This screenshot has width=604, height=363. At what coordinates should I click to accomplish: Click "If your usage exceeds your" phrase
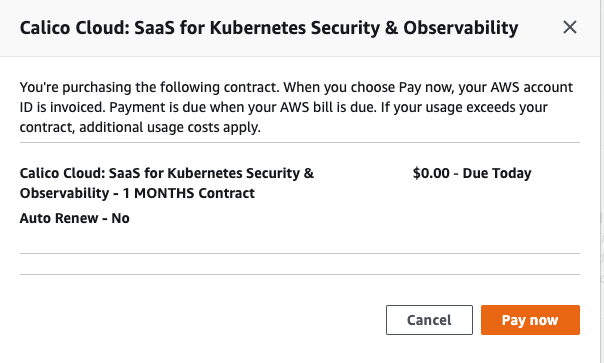click(464, 107)
